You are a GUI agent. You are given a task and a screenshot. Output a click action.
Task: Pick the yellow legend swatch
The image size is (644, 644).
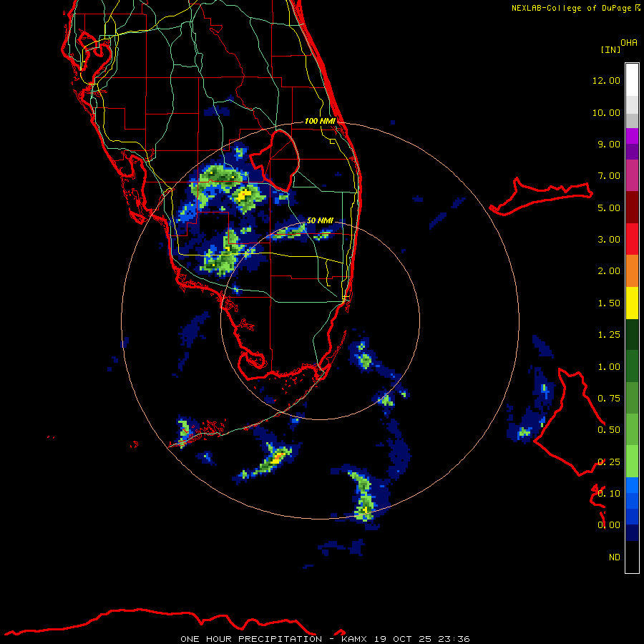[x=632, y=303]
